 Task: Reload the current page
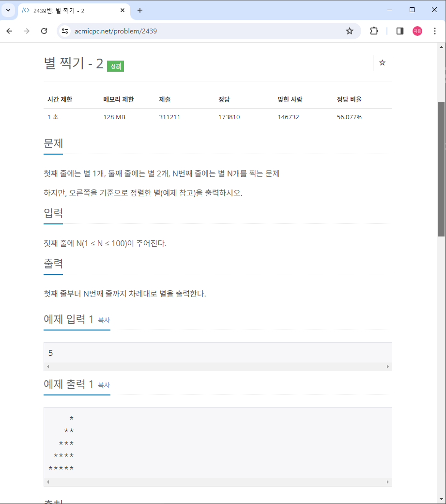click(44, 31)
